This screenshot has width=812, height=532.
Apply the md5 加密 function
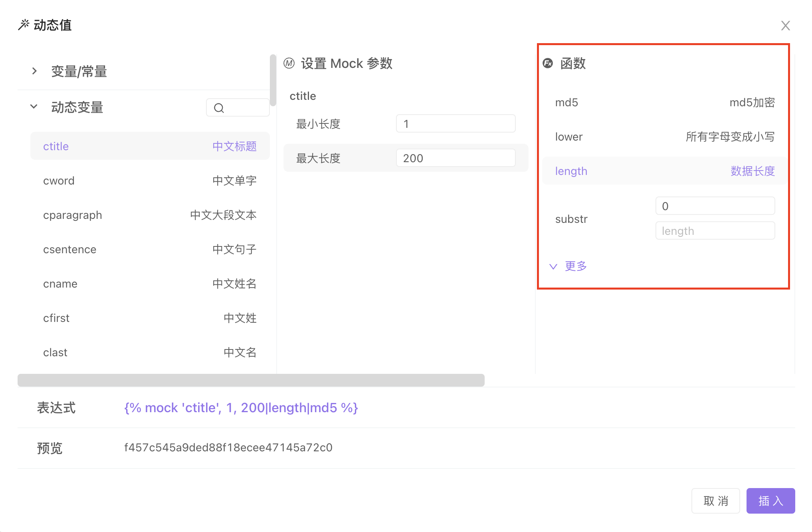pos(664,103)
